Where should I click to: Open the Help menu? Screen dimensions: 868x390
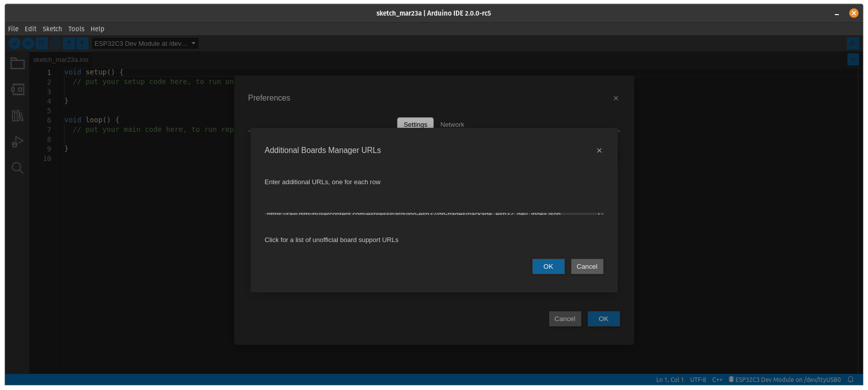[98, 29]
